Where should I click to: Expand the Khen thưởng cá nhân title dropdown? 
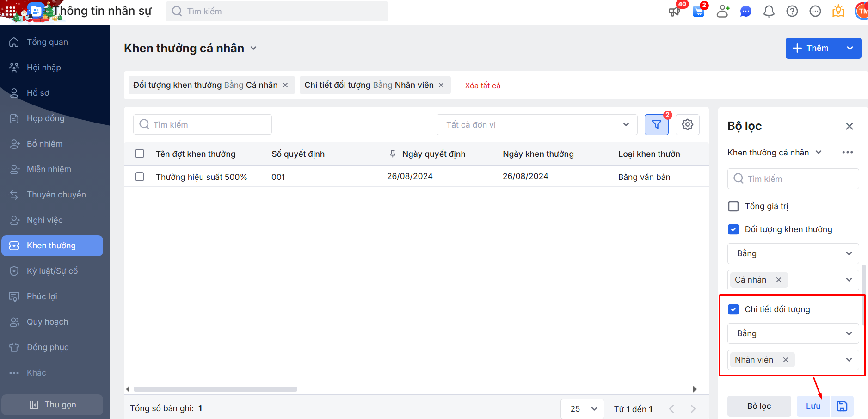click(x=253, y=48)
